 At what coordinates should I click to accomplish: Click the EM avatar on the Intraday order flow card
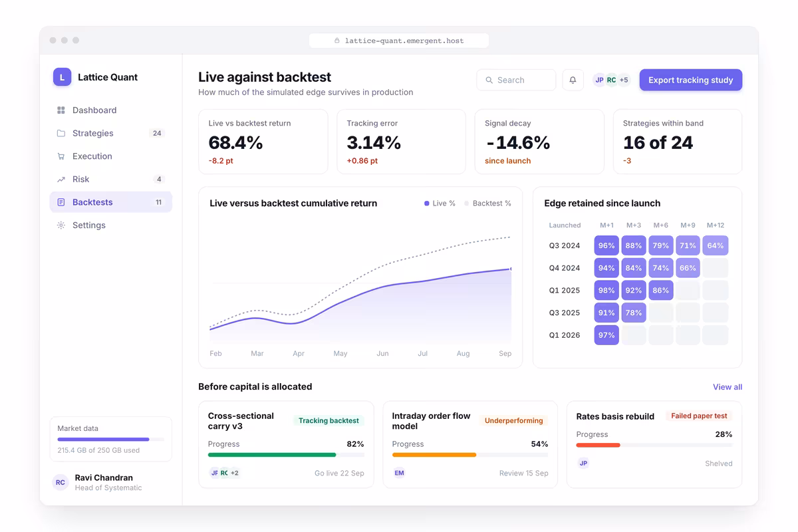399,473
